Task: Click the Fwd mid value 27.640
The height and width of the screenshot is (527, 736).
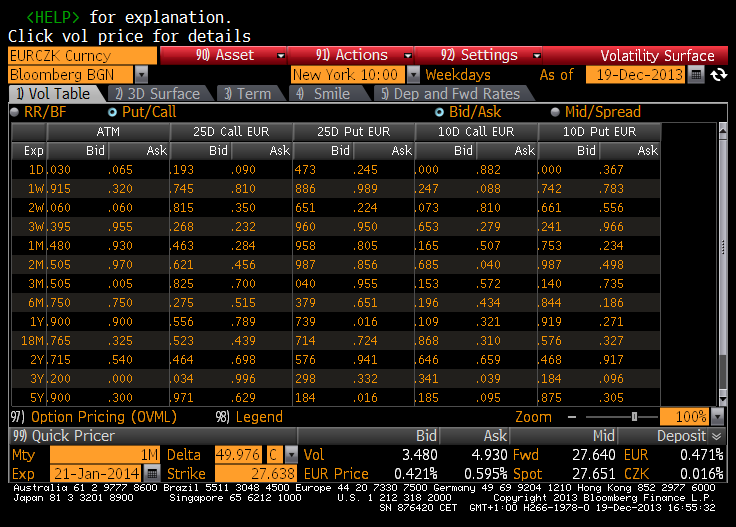Action: point(594,455)
